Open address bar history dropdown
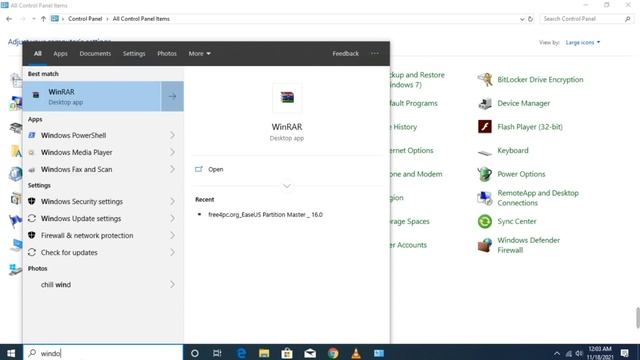The width and height of the screenshot is (640, 360). point(522,19)
